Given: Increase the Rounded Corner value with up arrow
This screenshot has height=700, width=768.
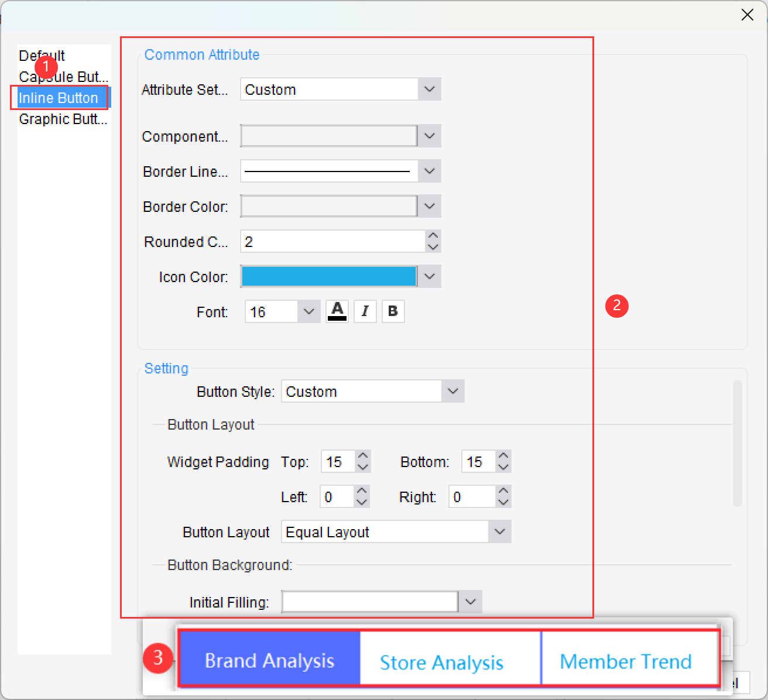Looking at the screenshot, I should (x=433, y=236).
